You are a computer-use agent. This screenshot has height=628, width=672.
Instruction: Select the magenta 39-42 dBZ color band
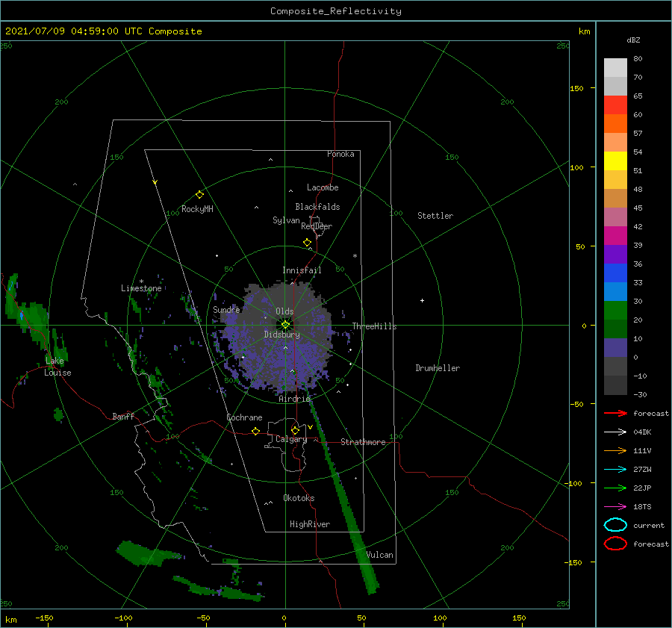coord(615,236)
